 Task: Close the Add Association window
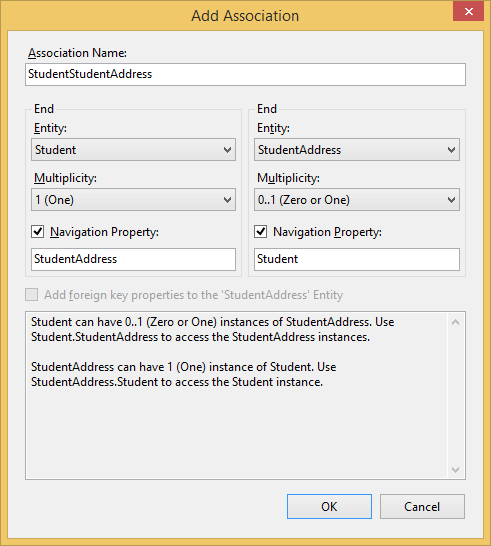(469, 11)
